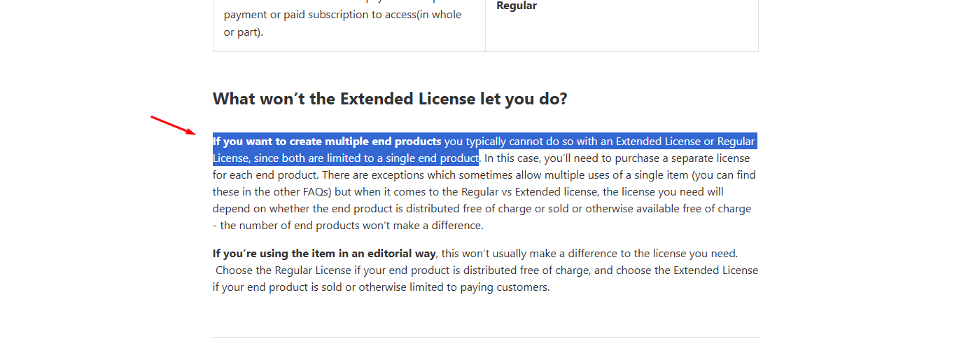Click highlighted bold text "If you want to create multiple end products"
Viewport: 980px width, 363px height.
pyautogui.click(x=327, y=142)
